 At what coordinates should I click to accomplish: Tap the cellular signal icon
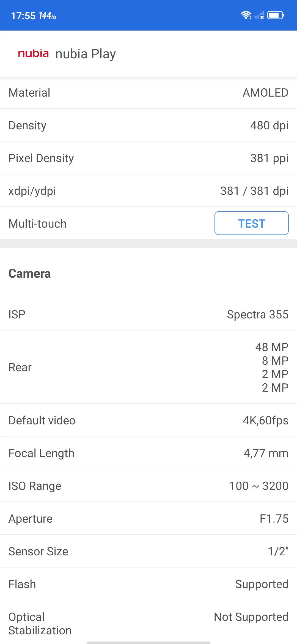260,15
